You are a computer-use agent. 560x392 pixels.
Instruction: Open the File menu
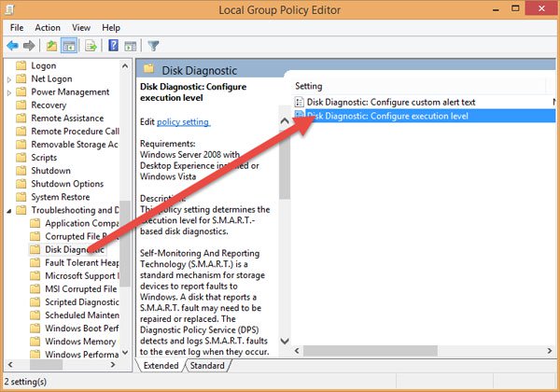pos(17,27)
